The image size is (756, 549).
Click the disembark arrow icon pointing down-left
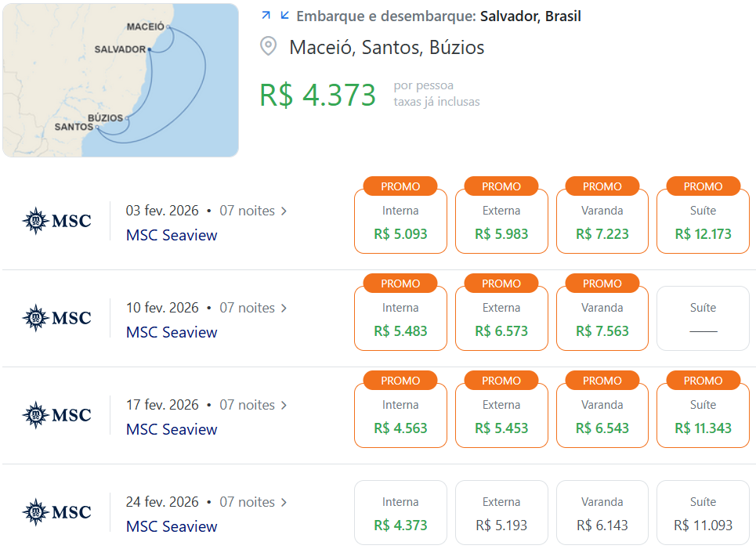pyautogui.click(x=285, y=16)
